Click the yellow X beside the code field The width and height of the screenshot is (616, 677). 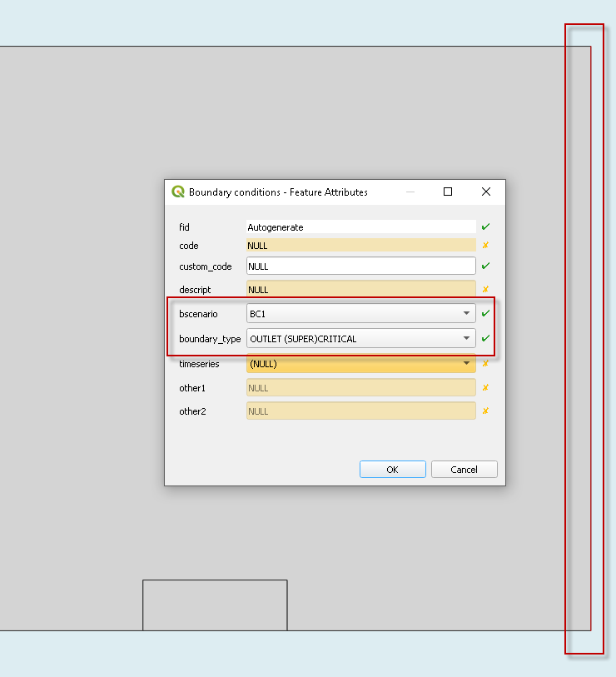tap(485, 246)
